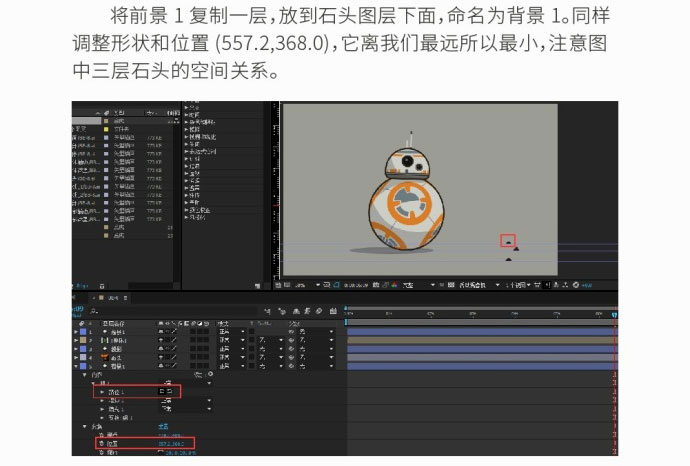Viewport: 690px width, 466px height.
Task: Collapse the 变换 transform group
Action: coord(85,426)
